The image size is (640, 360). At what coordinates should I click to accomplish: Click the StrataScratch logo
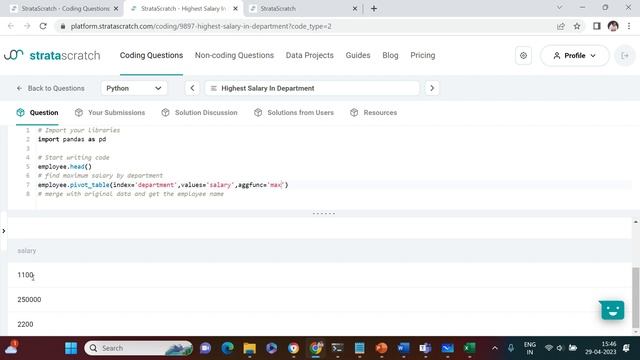(x=52, y=56)
